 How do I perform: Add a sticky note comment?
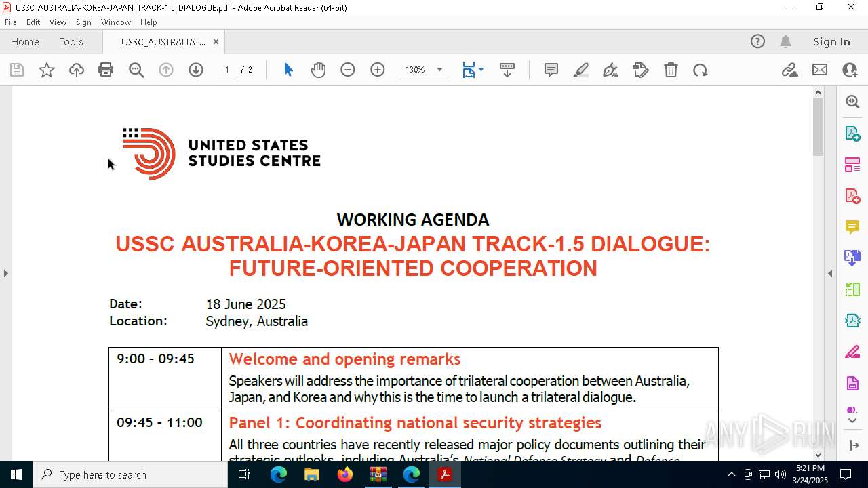(551, 70)
